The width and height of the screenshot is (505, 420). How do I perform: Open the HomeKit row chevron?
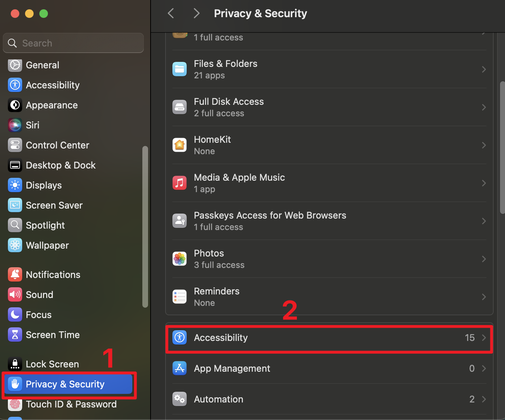(x=484, y=145)
